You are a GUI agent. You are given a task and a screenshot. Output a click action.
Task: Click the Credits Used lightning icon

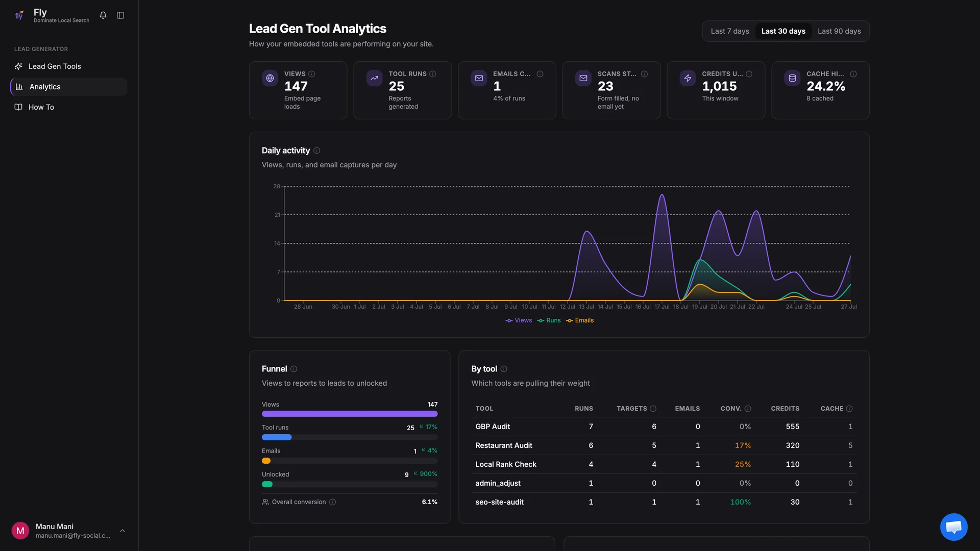click(688, 78)
